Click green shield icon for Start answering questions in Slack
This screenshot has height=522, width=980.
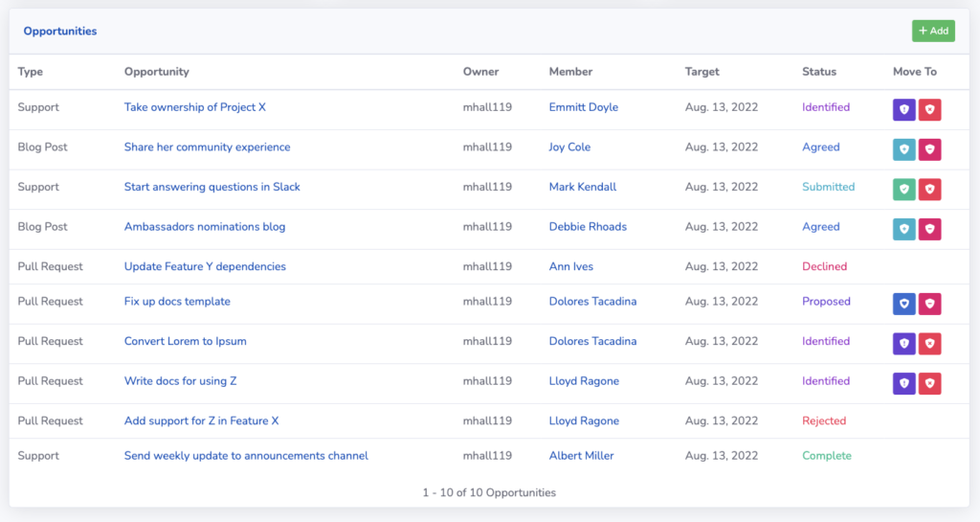pos(903,190)
